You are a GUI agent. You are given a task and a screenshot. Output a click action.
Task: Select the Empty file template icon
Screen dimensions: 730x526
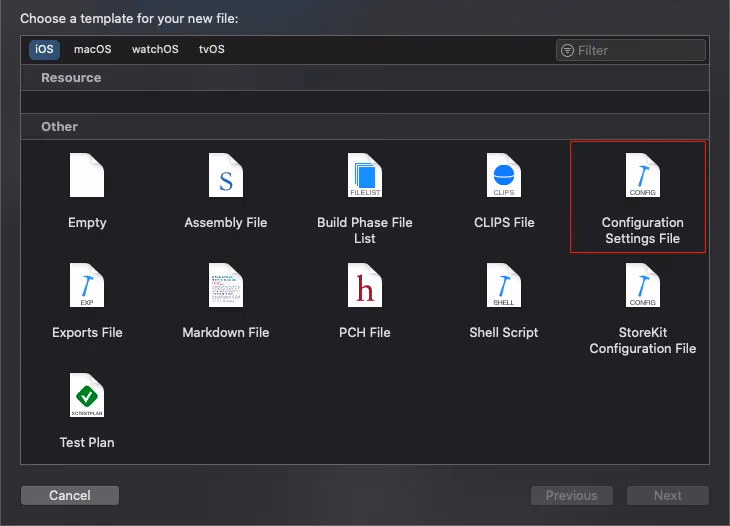pyautogui.click(x=87, y=176)
